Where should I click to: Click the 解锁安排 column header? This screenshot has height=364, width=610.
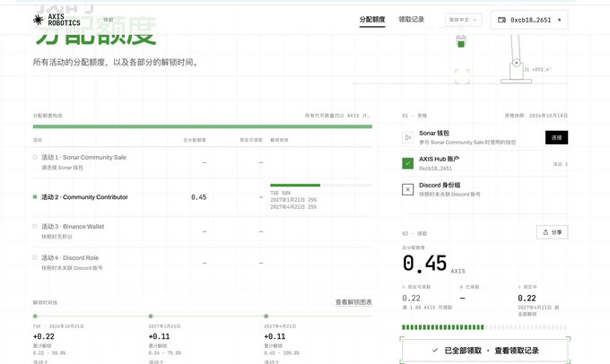point(279,140)
